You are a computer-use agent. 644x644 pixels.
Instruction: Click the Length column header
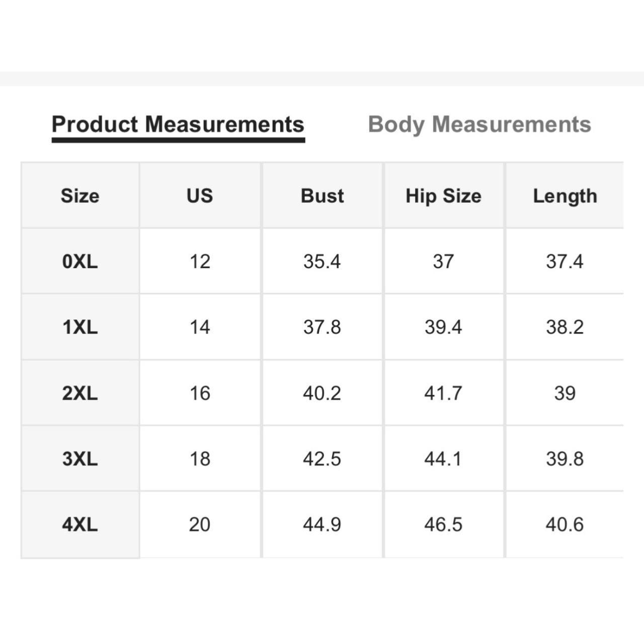click(565, 195)
